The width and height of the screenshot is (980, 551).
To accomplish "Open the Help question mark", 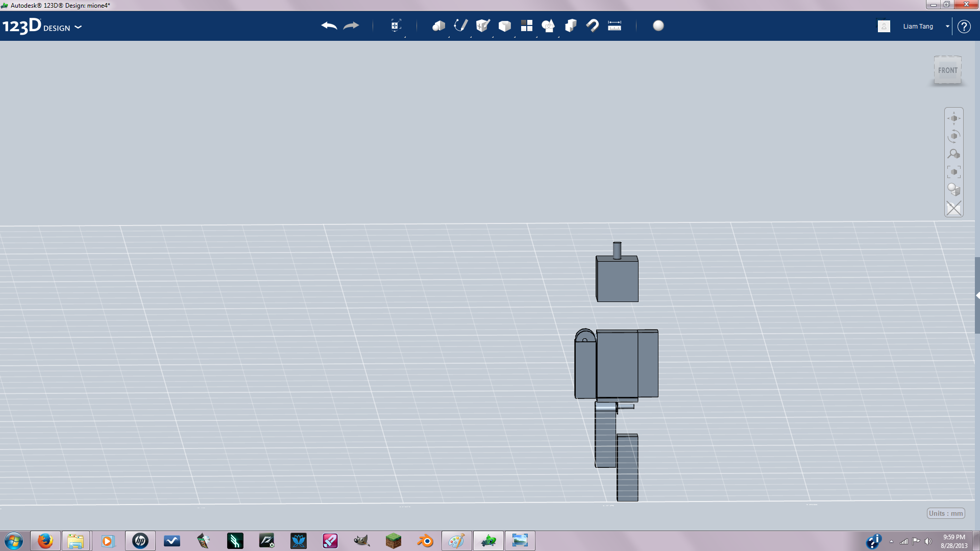I will click(x=964, y=27).
